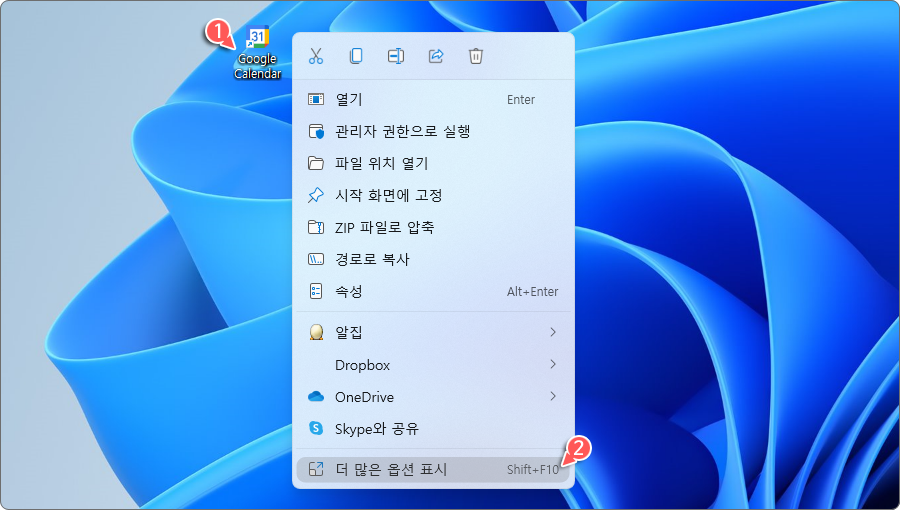Viewport: 900px width, 510px height.
Task: Click the path icon beside 경로로 복사
Action: 316,259
